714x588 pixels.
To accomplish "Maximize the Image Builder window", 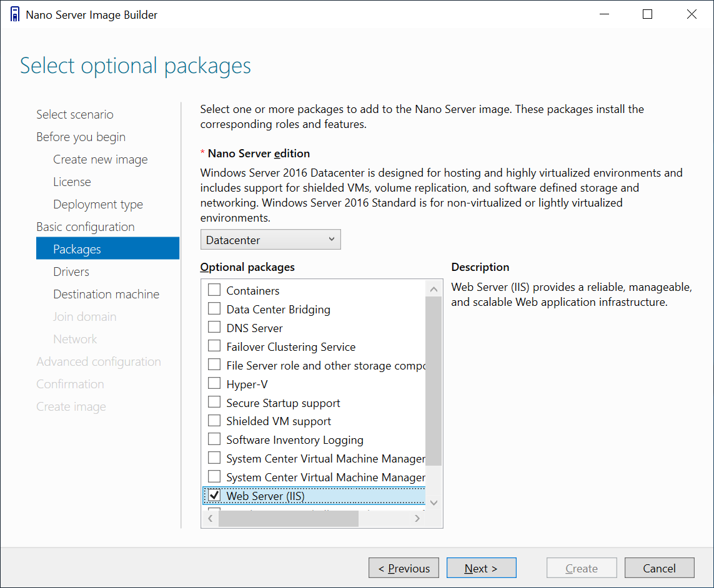I will [647, 14].
